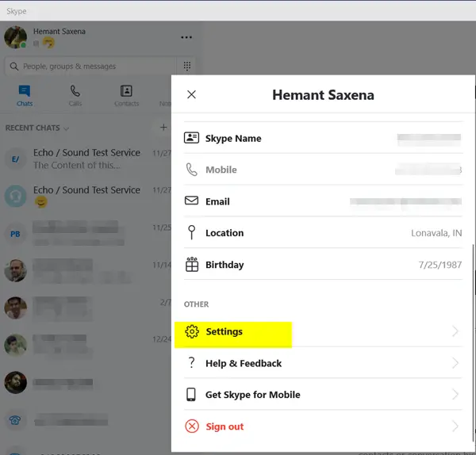Expand the Settings row chevron
Screen dimensions: 476x455
455,331
